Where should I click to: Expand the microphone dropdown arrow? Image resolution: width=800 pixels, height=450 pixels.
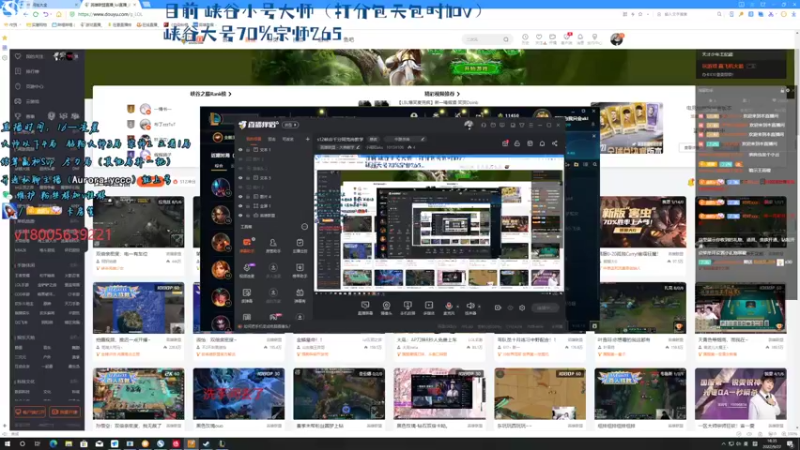pyautogui.click(x=457, y=306)
